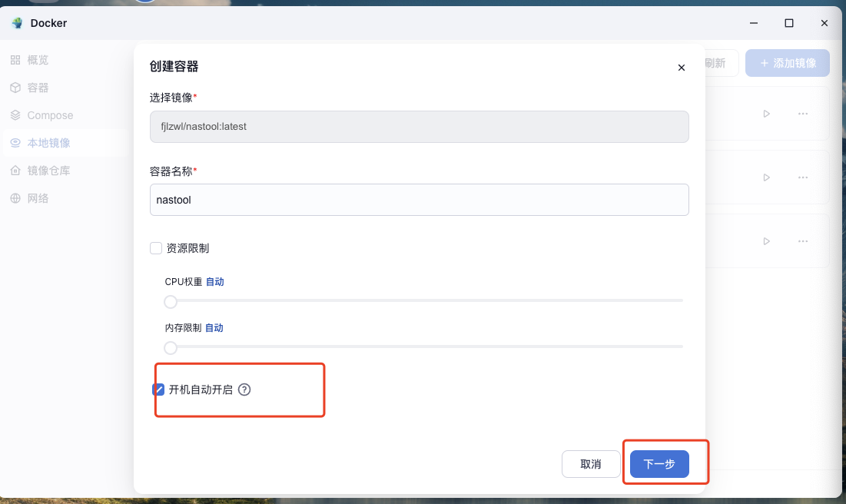Screen dimensions: 846x504
Task: Click the Compose layers icon in sidebar
Action: (15, 115)
